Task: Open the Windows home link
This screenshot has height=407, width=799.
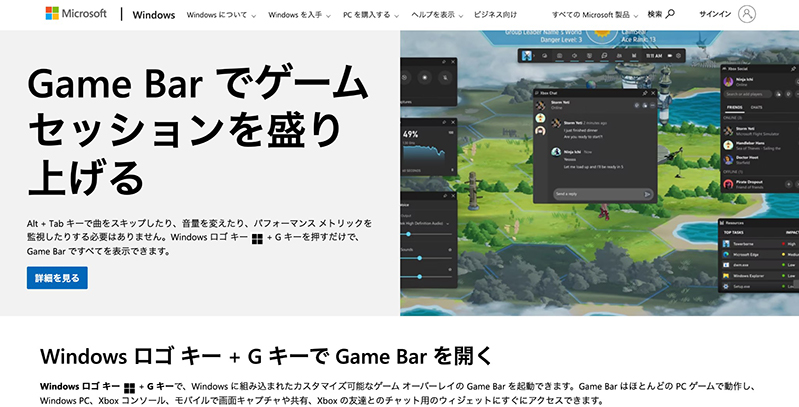Action: click(153, 15)
